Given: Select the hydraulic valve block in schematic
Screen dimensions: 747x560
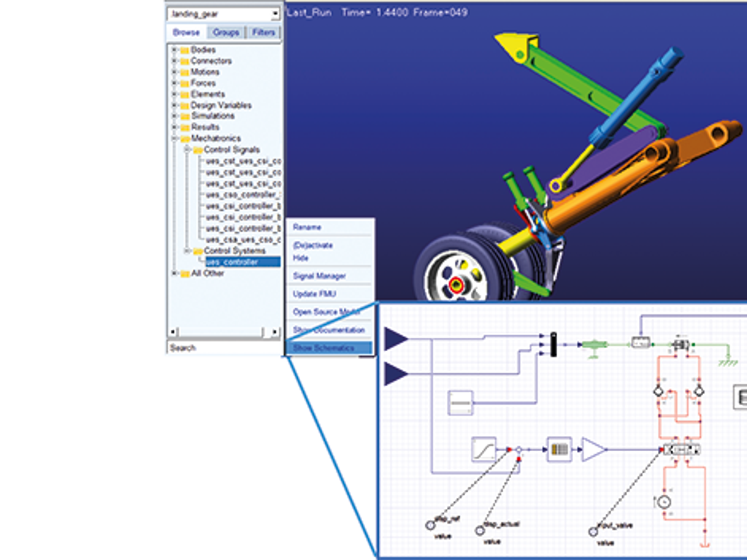Looking at the screenshot, I should 681,449.
